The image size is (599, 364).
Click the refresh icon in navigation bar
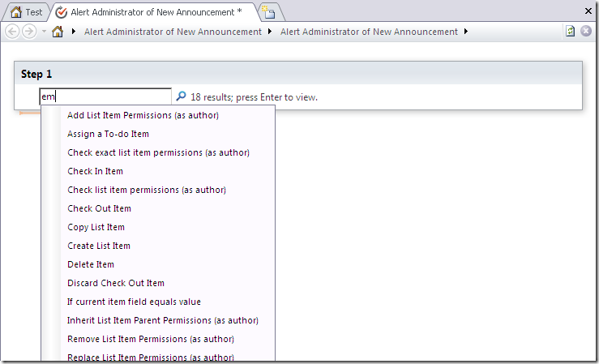[x=571, y=32]
